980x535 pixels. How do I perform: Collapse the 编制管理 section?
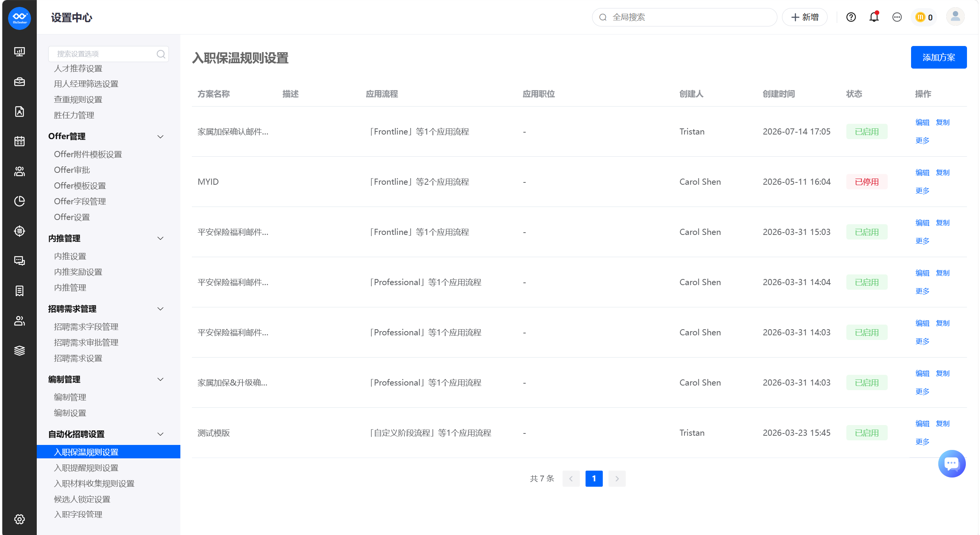[x=160, y=379]
